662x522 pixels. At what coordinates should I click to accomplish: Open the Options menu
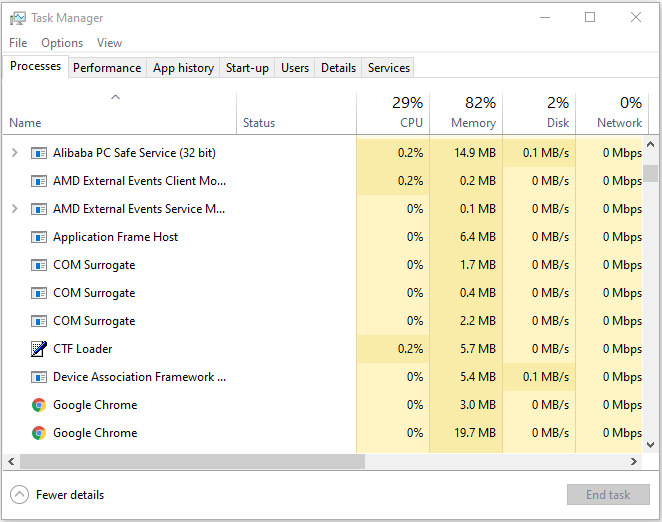[62, 43]
